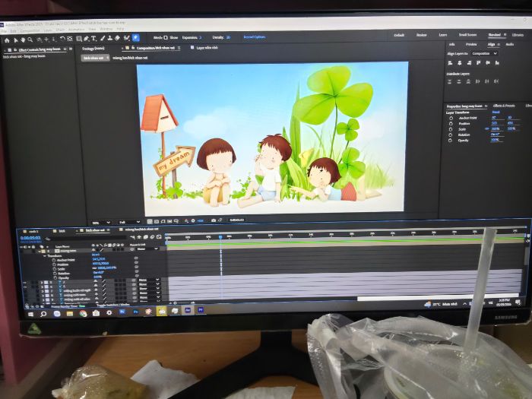Select the Rotation tool
Screen dimensions: 532x399
click(x=62, y=39)
